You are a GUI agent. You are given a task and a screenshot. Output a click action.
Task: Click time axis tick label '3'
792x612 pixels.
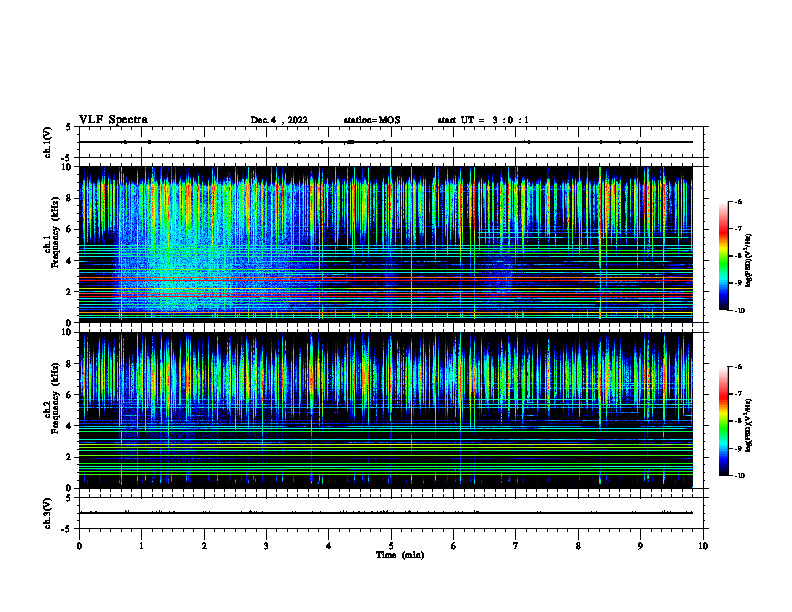266,546
